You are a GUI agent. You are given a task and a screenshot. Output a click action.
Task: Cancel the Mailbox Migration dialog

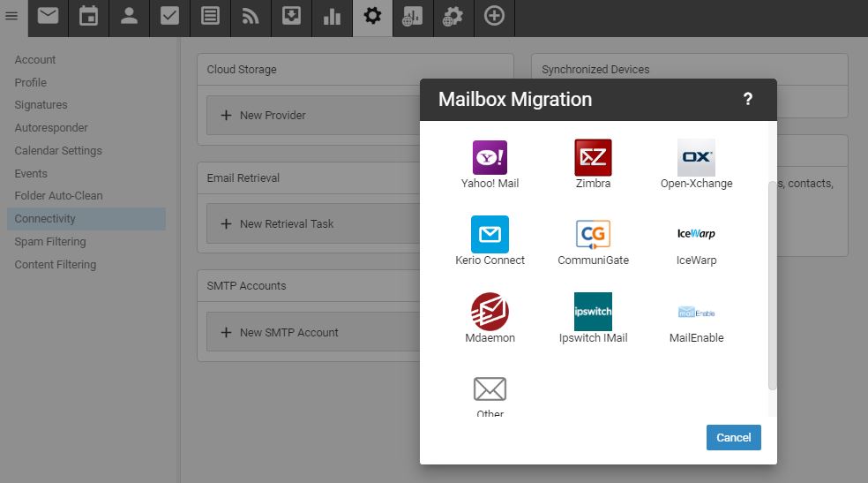tap(734, 438)
